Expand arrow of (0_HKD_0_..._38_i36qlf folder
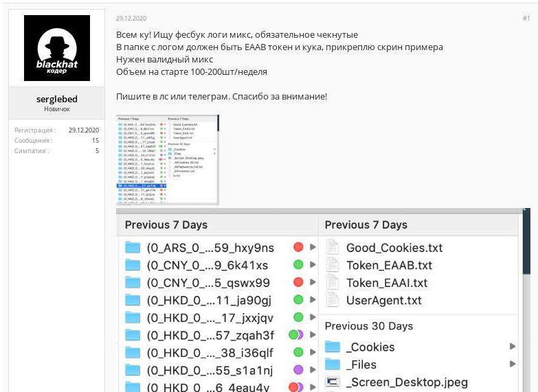 [x=313, y=352]
